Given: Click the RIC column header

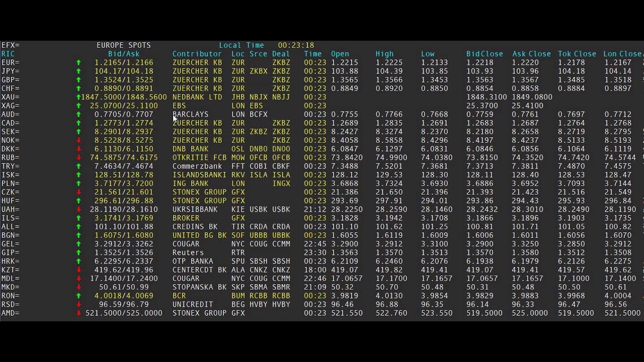Looking at the screenshot, I should click(8, 54).
